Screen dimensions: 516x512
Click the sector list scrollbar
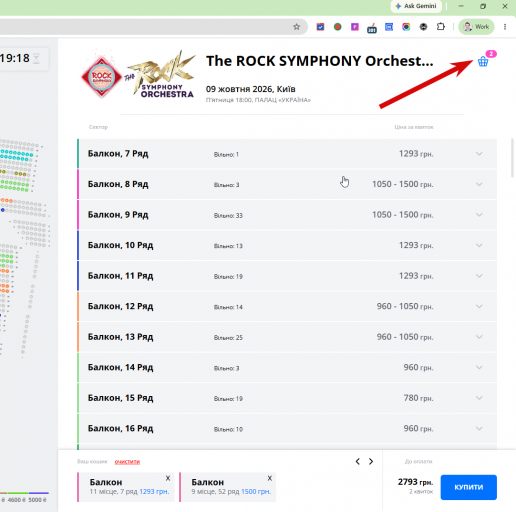click(512, 158)
